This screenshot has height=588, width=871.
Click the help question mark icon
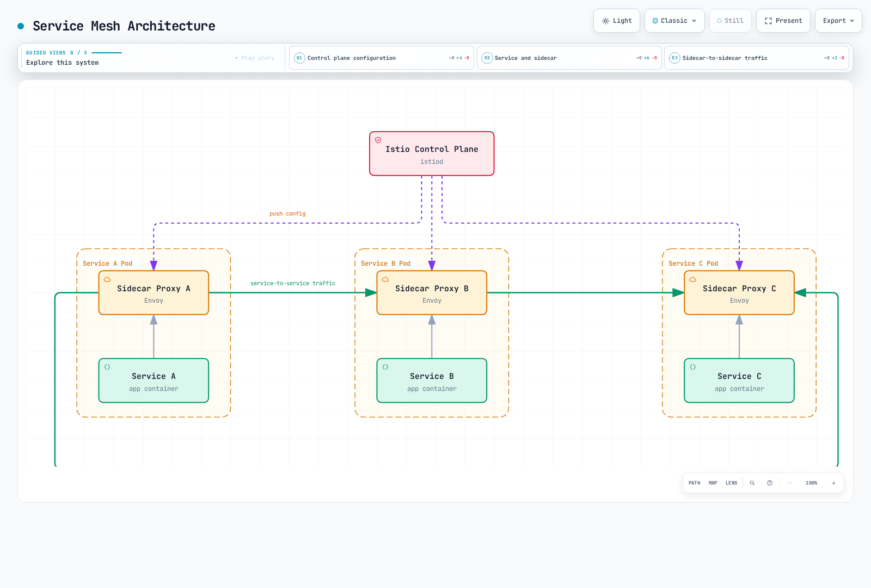(770, 483)
